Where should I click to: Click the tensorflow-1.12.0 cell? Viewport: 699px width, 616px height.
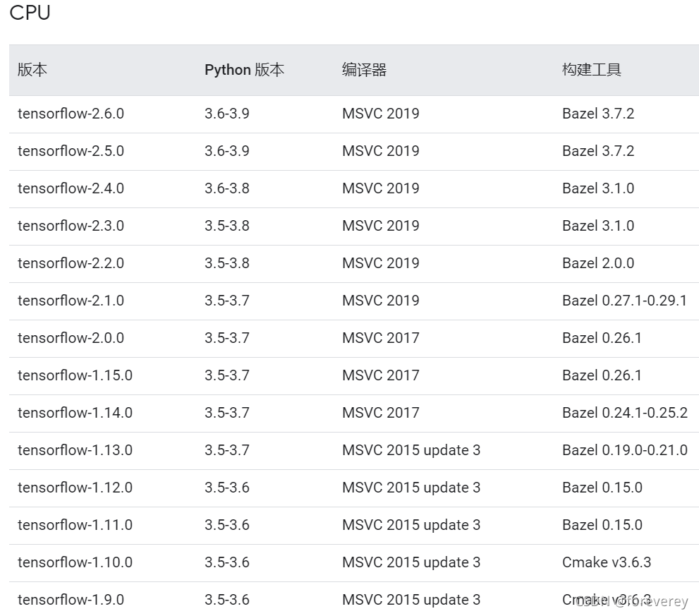[x=75, y=488]
